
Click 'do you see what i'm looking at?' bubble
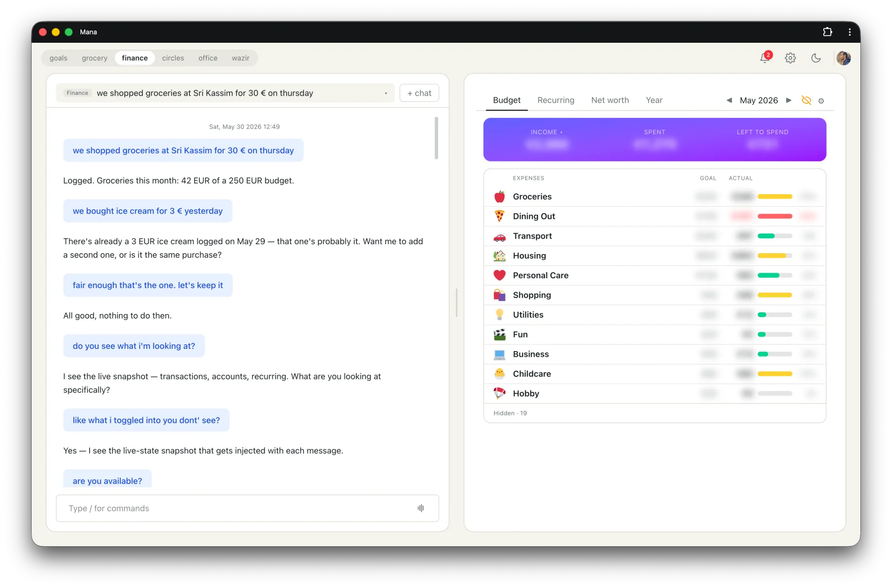134,346
